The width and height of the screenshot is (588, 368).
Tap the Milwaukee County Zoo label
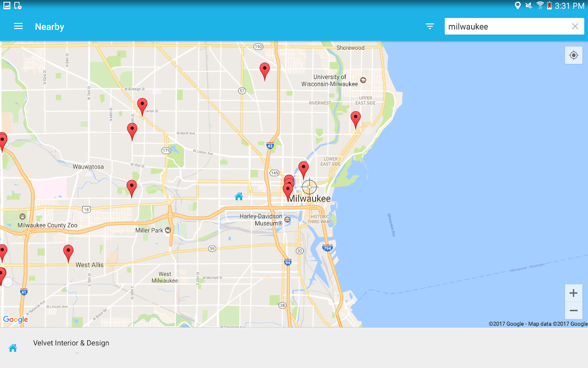pyautogui.click(x=48, y=225)
